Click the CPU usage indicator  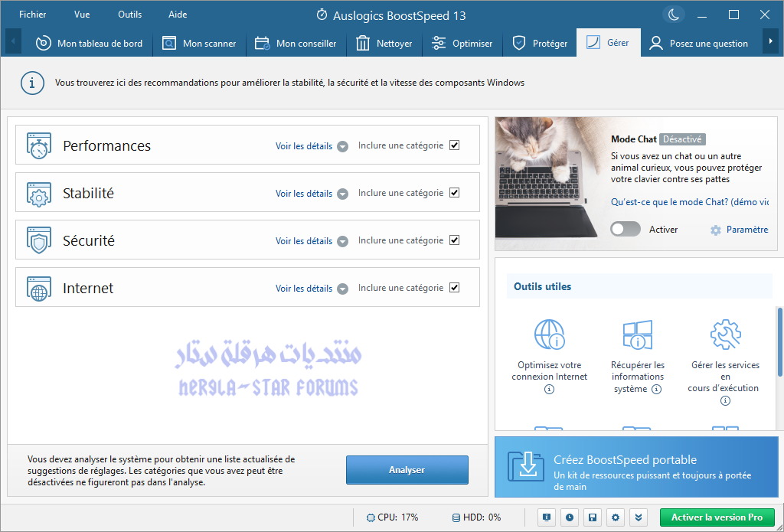393,517
